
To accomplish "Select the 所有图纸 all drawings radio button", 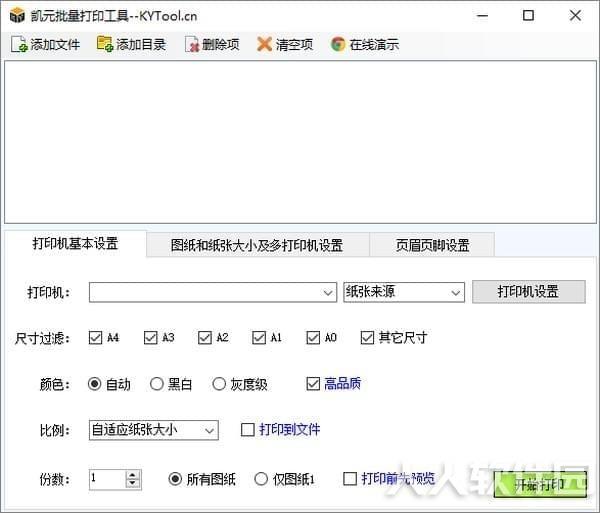I will [175, 479].
